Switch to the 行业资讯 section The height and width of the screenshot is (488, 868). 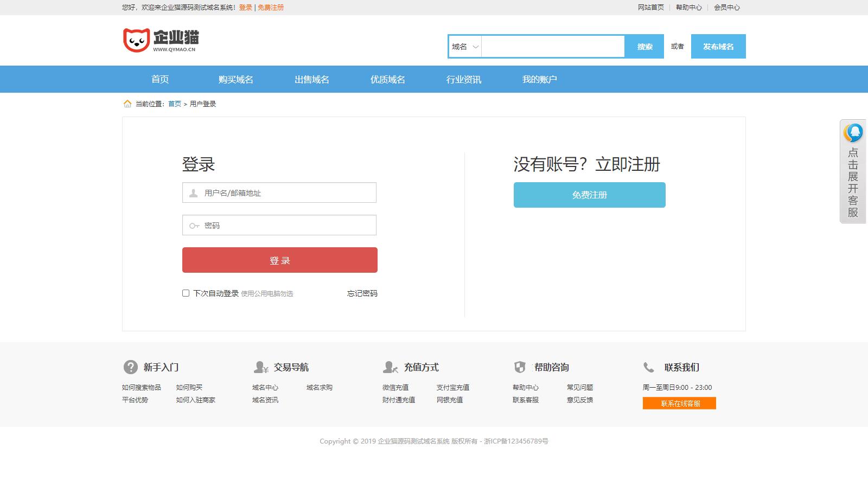pos(464,79)
